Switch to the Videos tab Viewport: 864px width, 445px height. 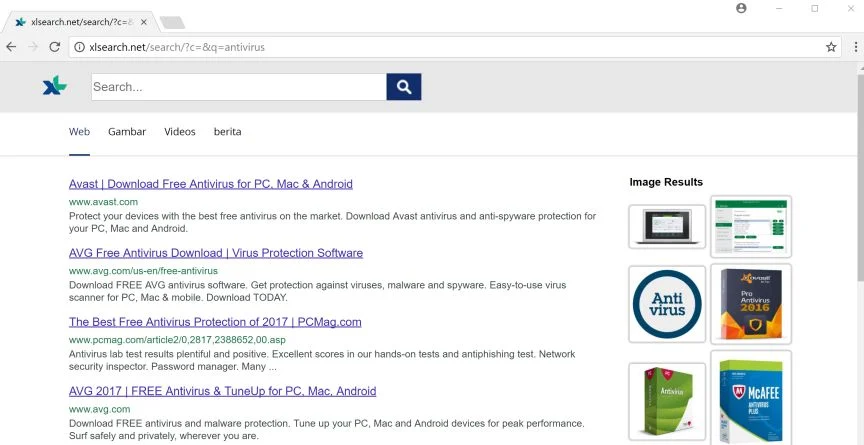coord(180,132)
